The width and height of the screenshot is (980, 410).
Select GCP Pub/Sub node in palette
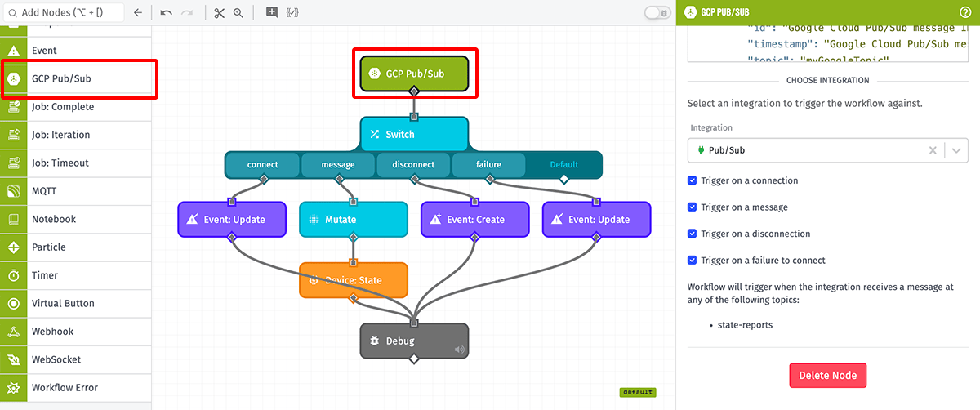pos(76,78)
